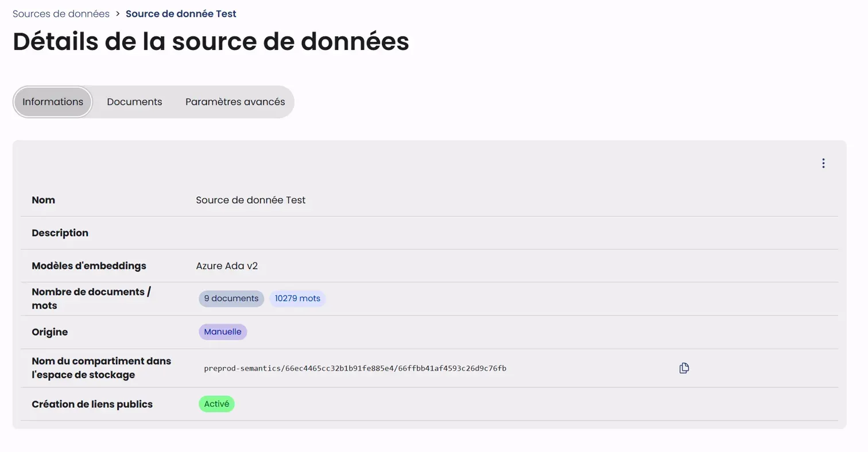Click the Origine row label
The image size is (868, 452).
[x=49, y=332]
